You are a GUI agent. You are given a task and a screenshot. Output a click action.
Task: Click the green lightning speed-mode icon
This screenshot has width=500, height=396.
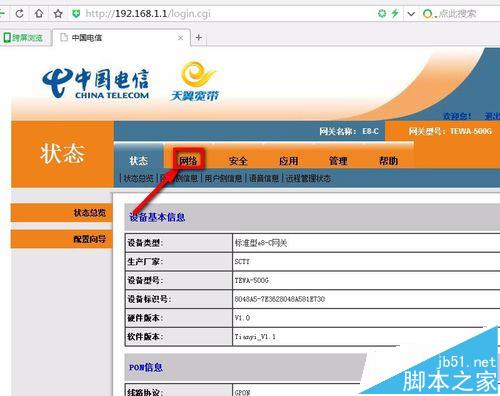[x=395, y=13]
